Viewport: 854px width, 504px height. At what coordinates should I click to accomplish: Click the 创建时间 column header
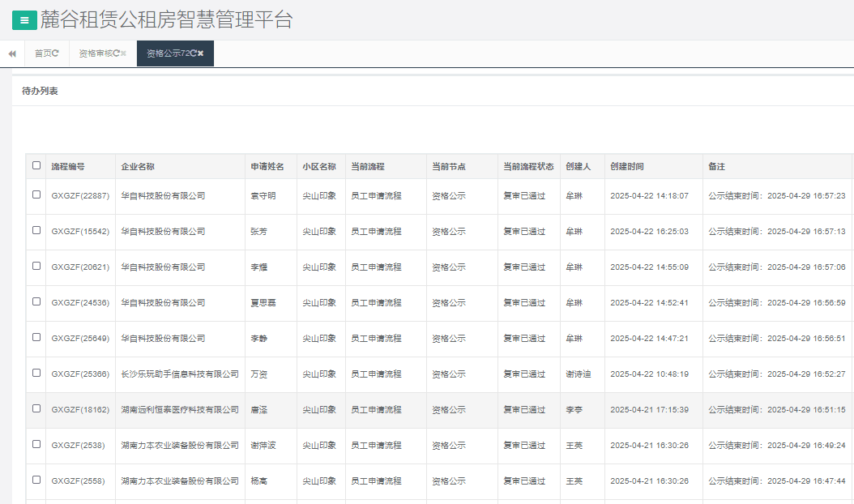[627, 166]
